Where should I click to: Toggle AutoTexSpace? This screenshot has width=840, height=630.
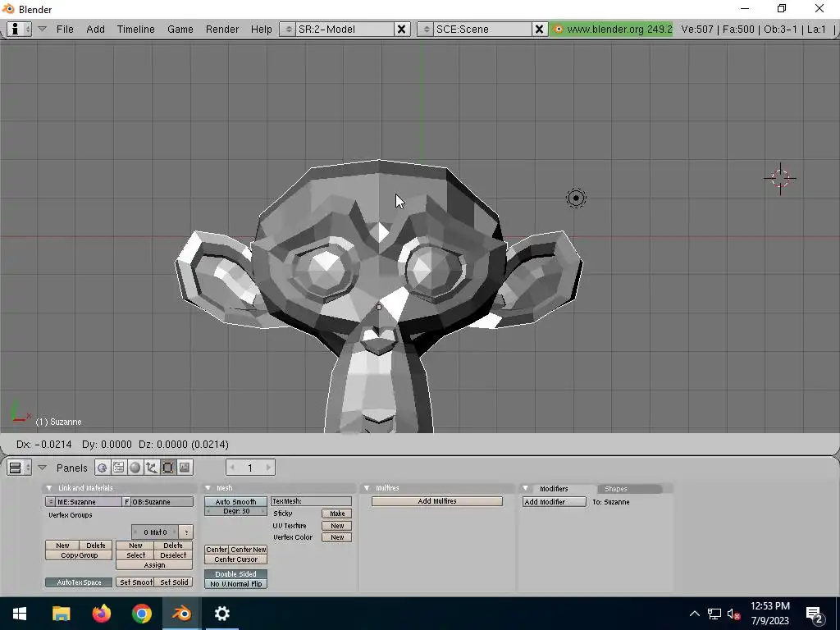tap(80, 582)
